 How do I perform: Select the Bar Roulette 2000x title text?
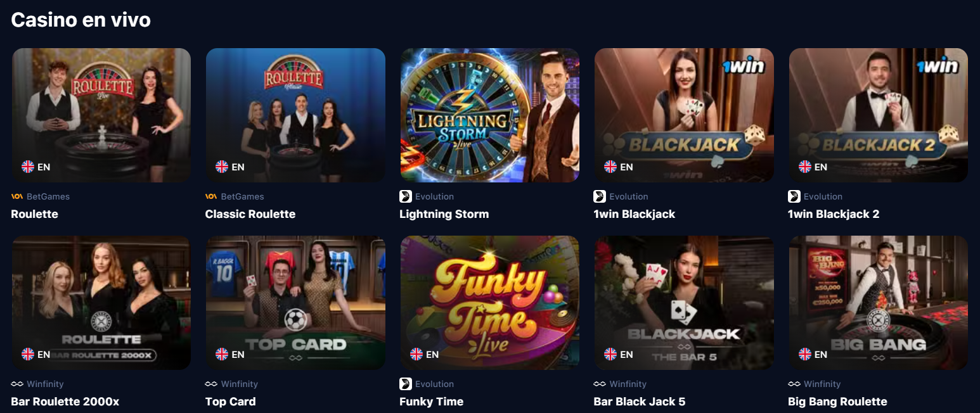pyautogui.click(x=65, y=402)
